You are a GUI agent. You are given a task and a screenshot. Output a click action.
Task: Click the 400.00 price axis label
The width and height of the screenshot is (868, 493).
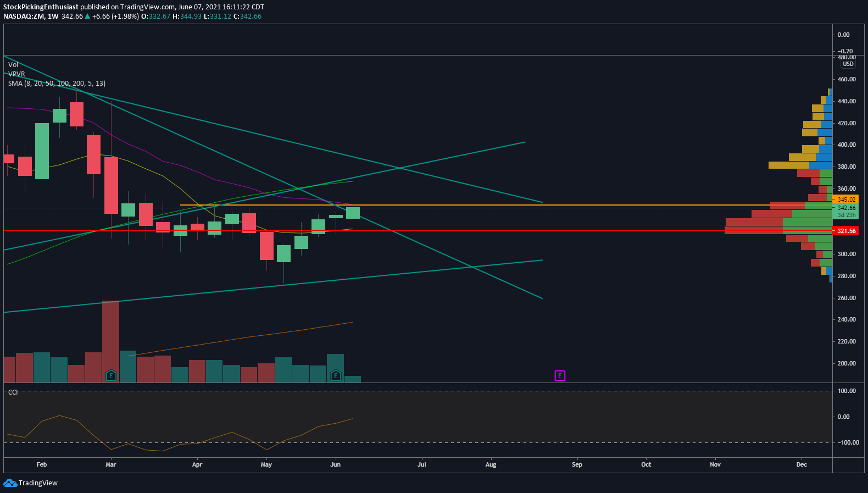tap(847, 145)
